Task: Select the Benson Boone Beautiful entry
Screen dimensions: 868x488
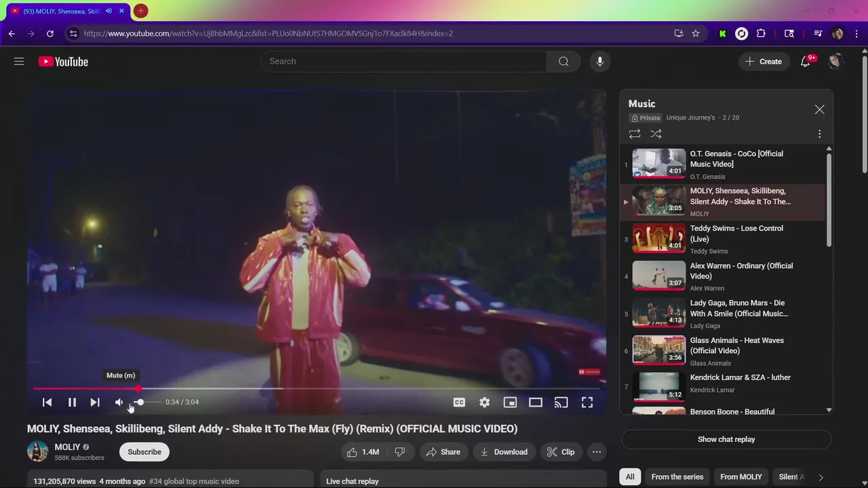Action: click(723, 409)
